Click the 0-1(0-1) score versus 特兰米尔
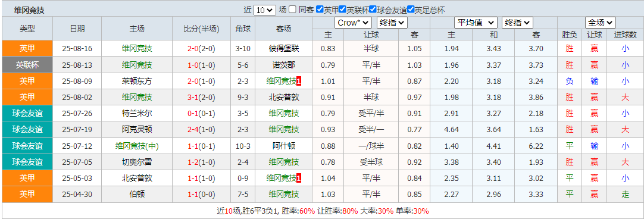The height and width of the screenshot is (219, 644). [201, 114]
